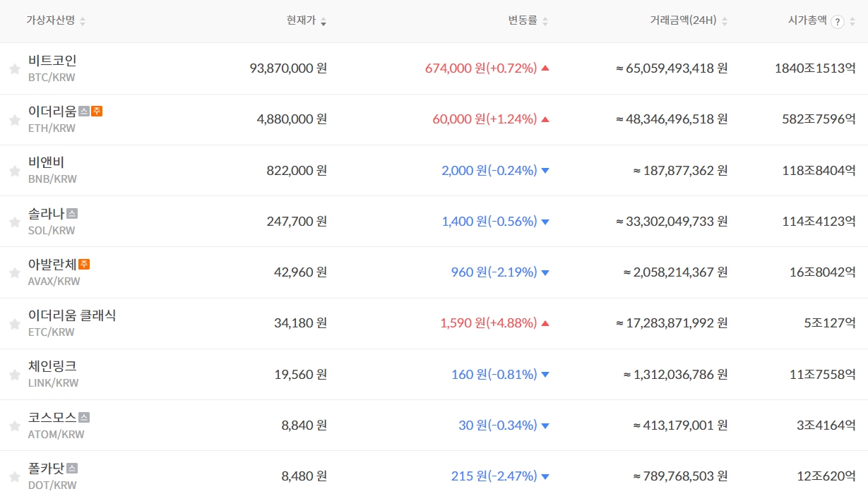Image resolution: width=868 pixels, height=501 pixels.
Task: Click the 시가총액 column header text
Action: pyautogui.click(x=807, y=21)
